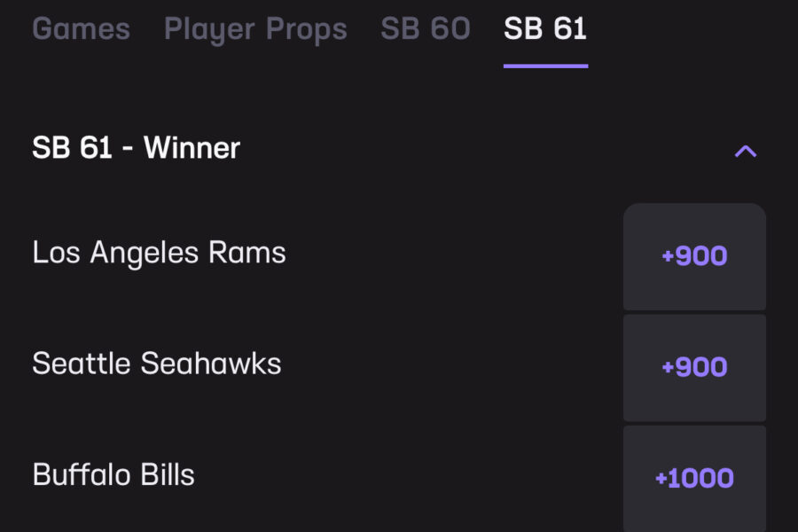Collapse the SB 61 - Winner chevron
This screenshot has height=532, width=798.
[746, 151]
